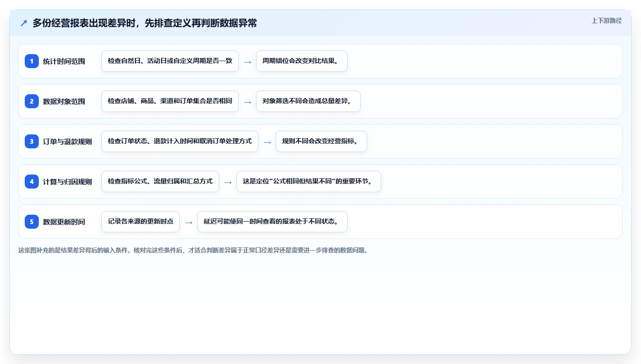
Task: Click the 数据对象范围 label
Action: point(64,101)
